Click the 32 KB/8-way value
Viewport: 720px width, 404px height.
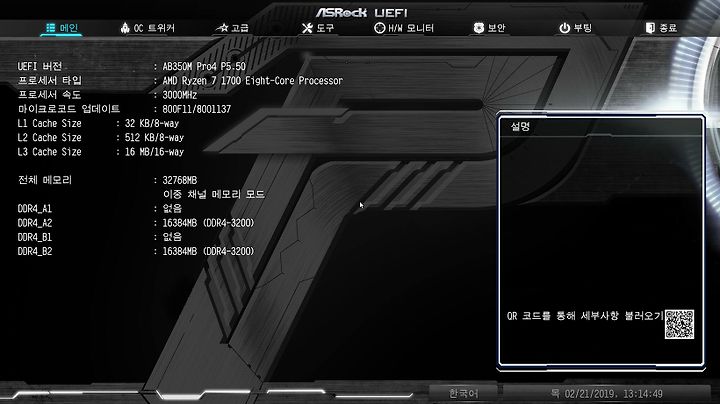pyautogui.click(x=152, y=123)
